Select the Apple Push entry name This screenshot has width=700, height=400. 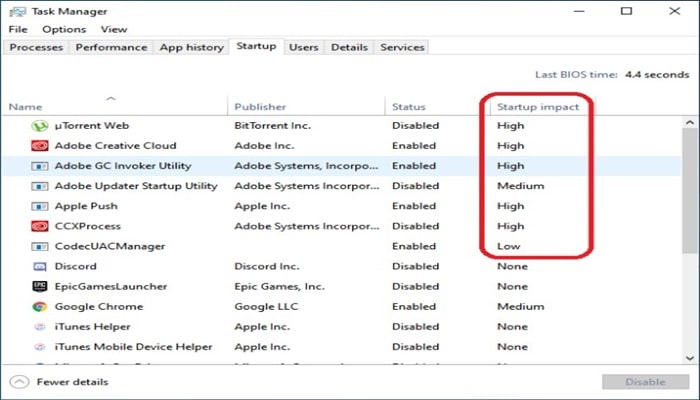pos(86,206)
